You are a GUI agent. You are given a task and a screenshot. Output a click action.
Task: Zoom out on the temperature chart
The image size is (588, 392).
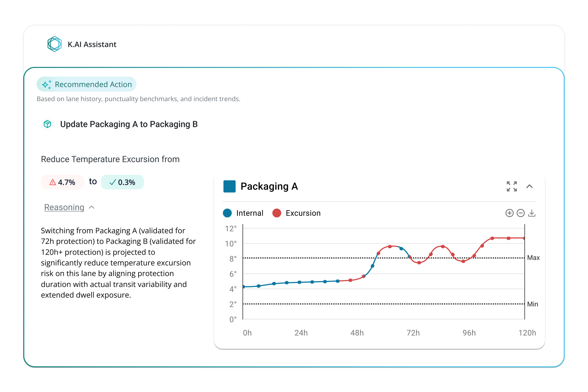520,213
